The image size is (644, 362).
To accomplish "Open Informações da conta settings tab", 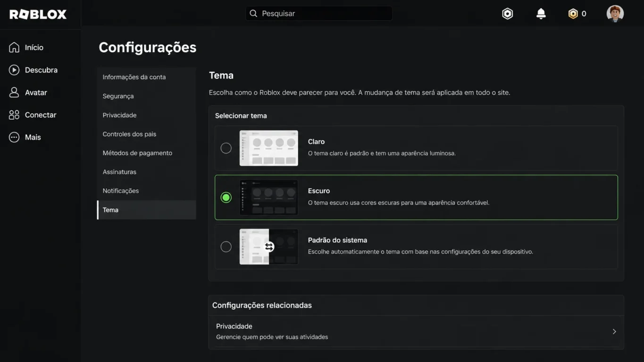I will coord(146,77).
